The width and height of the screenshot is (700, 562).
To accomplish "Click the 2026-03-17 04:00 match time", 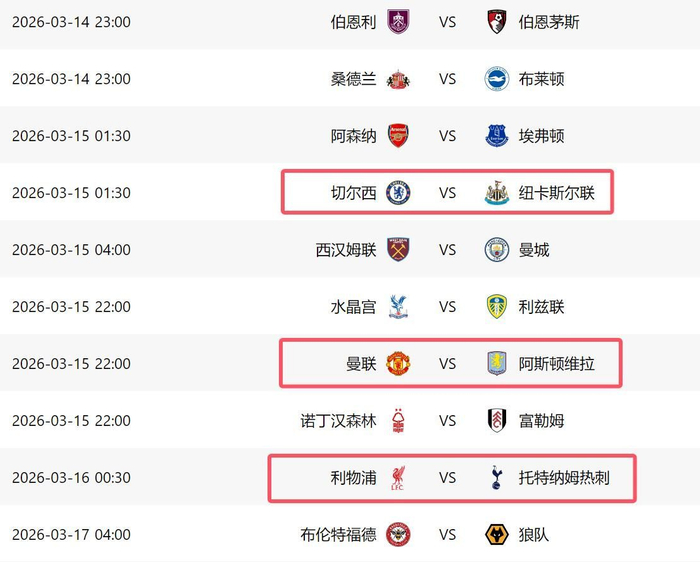I will click(71, 535).
